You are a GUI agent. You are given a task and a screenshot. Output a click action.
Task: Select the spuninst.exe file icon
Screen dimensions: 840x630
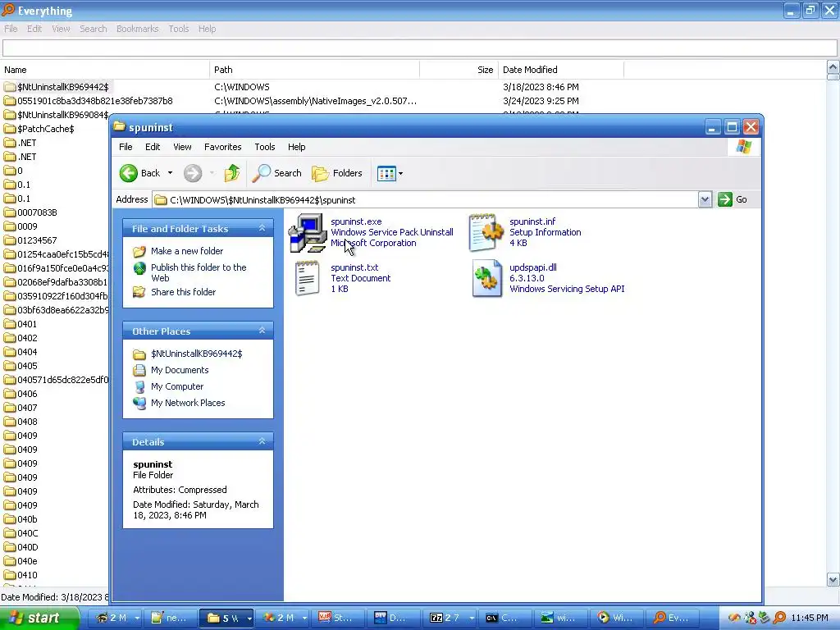click(x=308, y=232)
